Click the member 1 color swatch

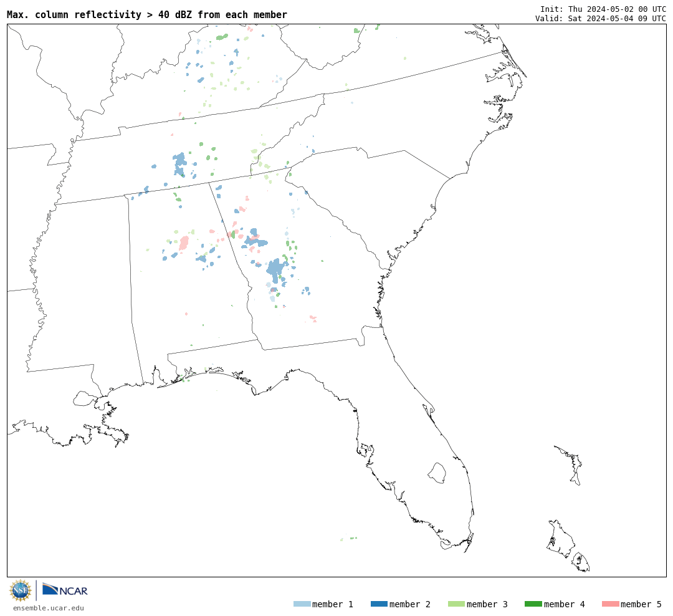[302, 604]
